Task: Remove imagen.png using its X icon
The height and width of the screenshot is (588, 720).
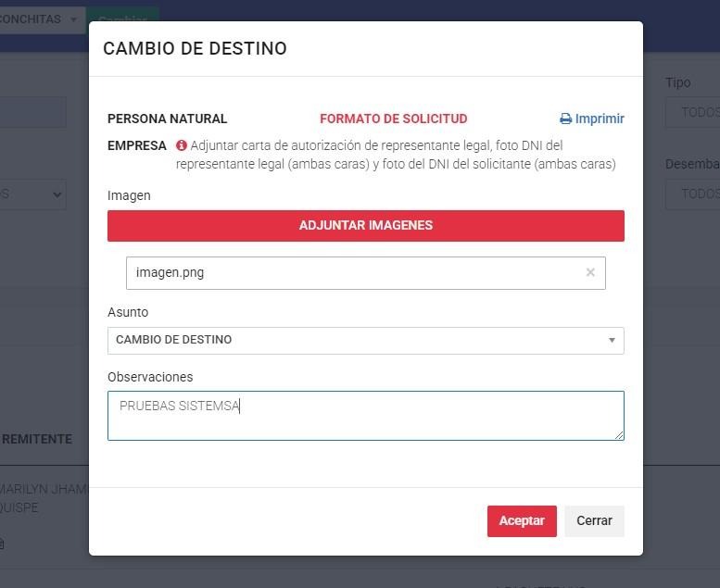Action: pyautogui.click(x=590, y=272)
